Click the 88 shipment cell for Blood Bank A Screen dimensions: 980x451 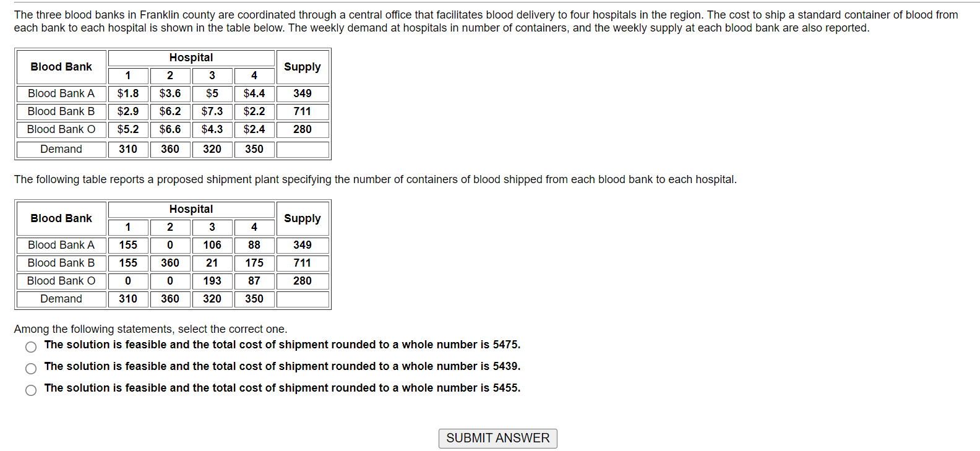tap(254, 245)
